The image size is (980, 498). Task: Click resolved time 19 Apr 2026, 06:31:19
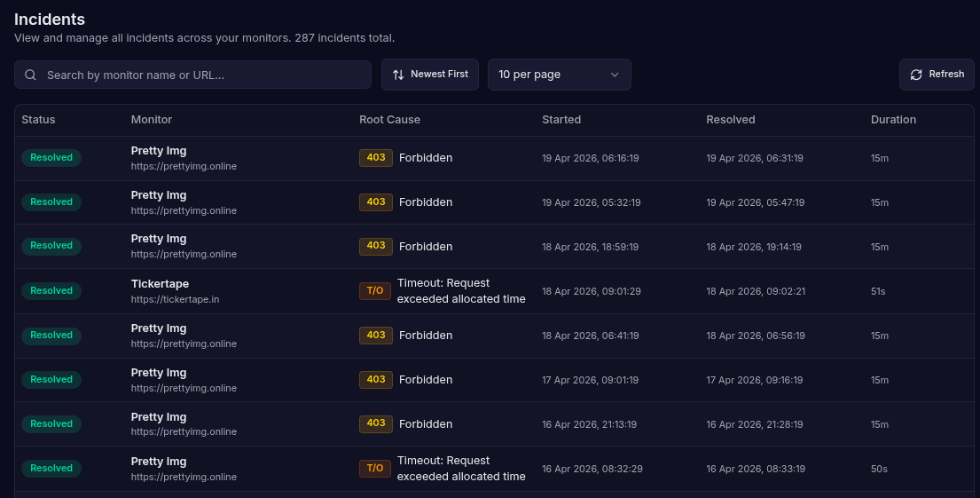click(755, 158)
